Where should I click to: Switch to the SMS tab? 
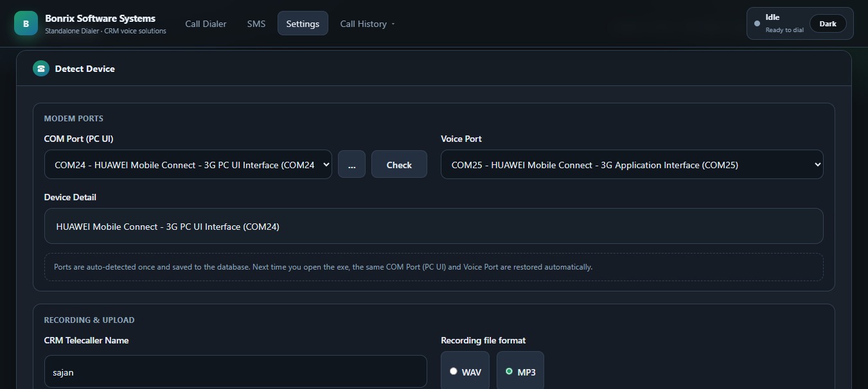coord(256,24)
